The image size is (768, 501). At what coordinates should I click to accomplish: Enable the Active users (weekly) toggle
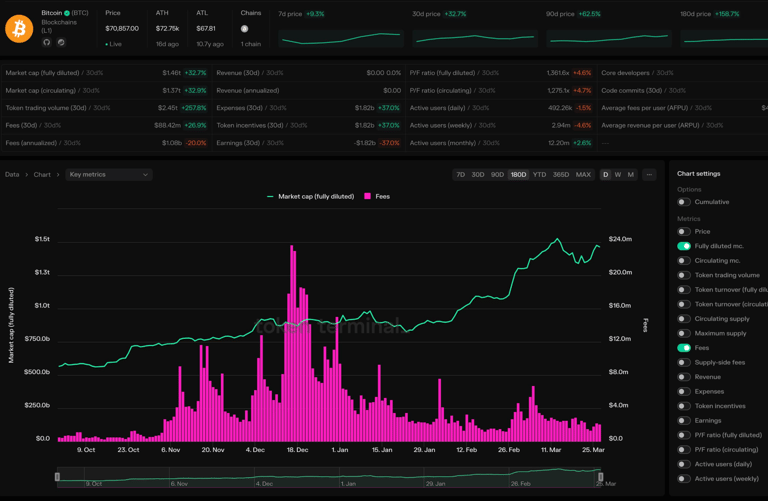pyautogui.click(x=684, y=478)
